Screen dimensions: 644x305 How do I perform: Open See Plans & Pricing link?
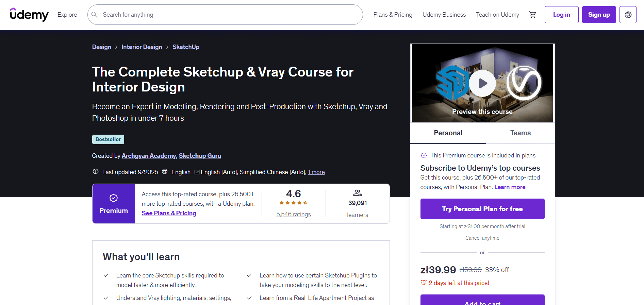(x=169, y=213)
